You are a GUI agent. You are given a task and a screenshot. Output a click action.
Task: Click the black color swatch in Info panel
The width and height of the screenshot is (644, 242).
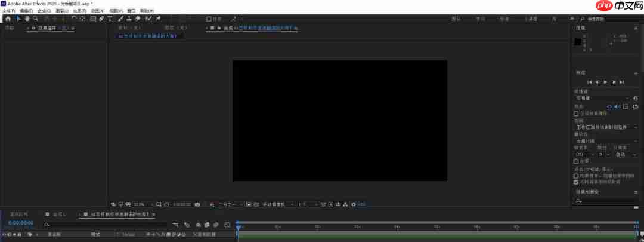tap(578, 42)
